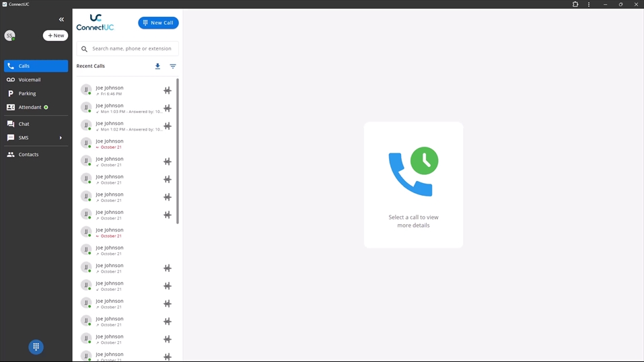Open Contacts list
The width and height of the screenshot is (644, 362).
click(28, 155)
